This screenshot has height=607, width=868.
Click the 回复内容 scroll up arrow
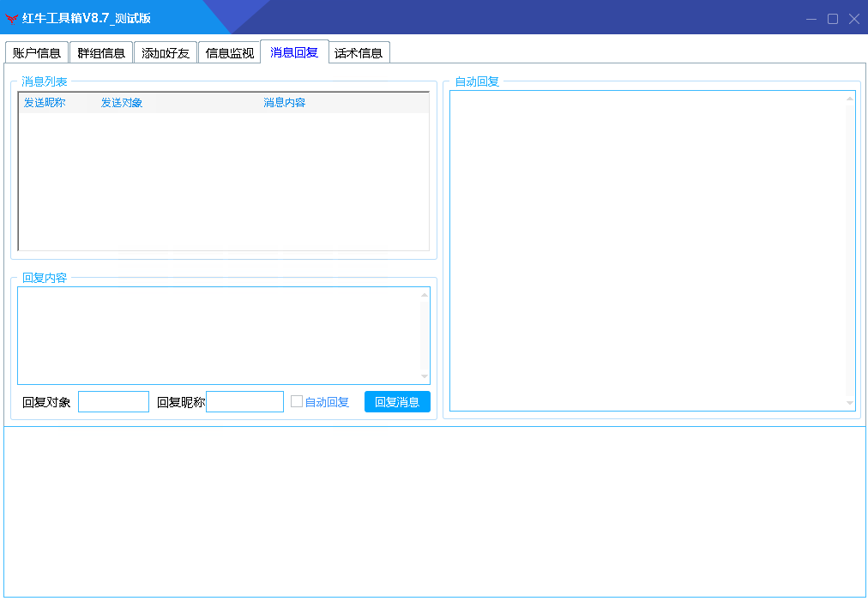tap(425, 295)
